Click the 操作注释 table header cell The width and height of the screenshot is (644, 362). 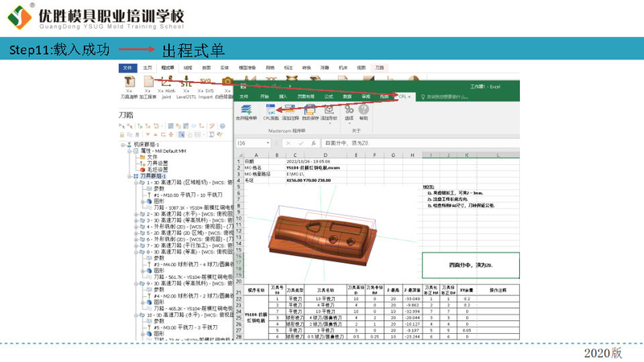point(498,290)
